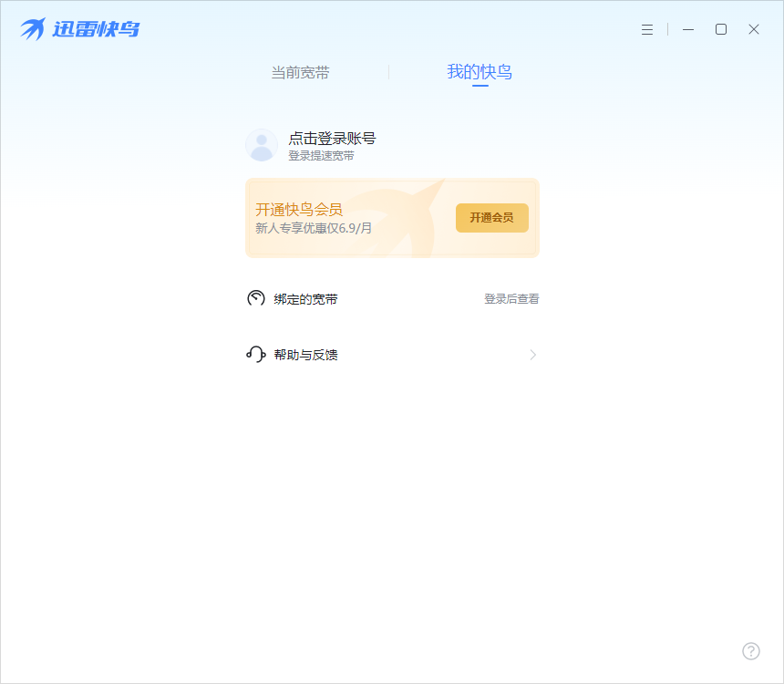The image size is (784, 684).
Task: Click the 迅雷快鸟 swallow logo icon
Action: tap(32, 28)
